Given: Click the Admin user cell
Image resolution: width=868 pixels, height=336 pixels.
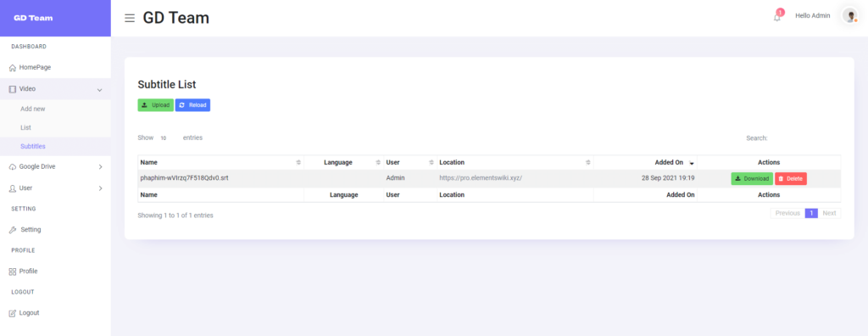Looking at the screenshot, I should [x=395, y=178].
